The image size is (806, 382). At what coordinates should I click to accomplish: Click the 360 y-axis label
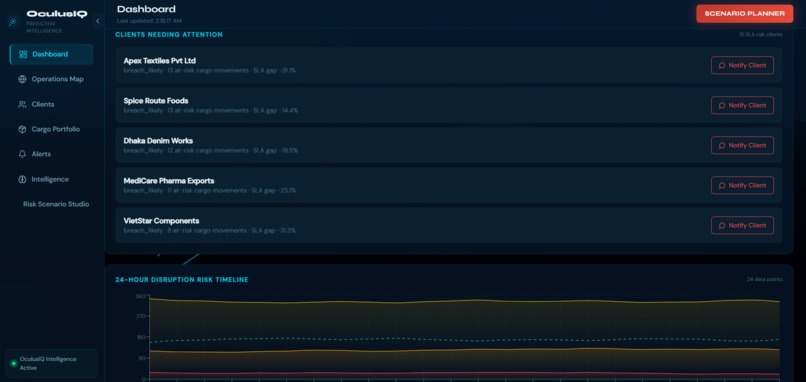140,296
